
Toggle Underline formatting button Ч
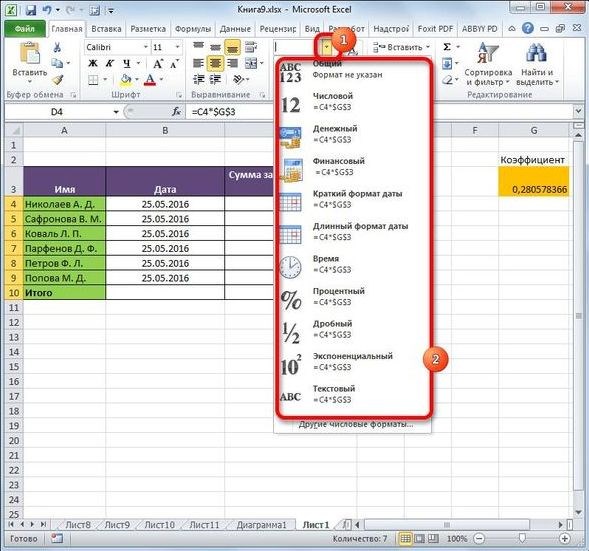click(127, 63)
